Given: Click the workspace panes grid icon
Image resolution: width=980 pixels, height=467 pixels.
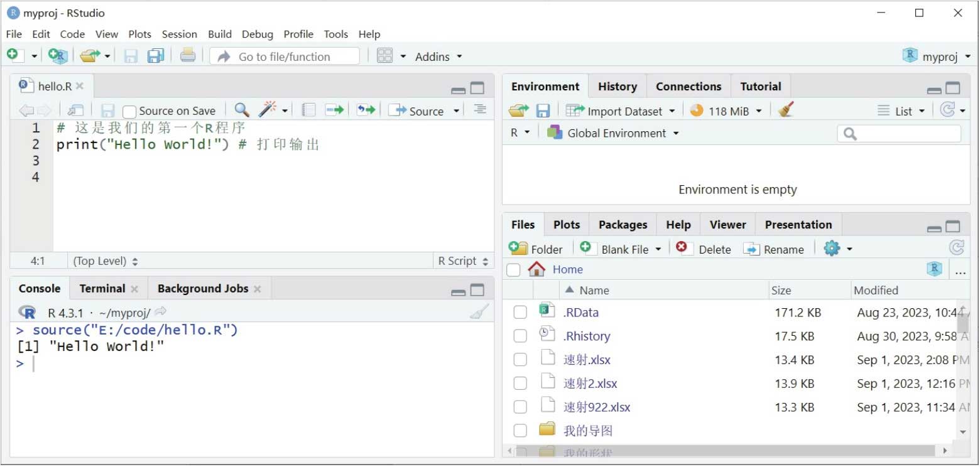Looking at the screenshot, I should (384, 56).
